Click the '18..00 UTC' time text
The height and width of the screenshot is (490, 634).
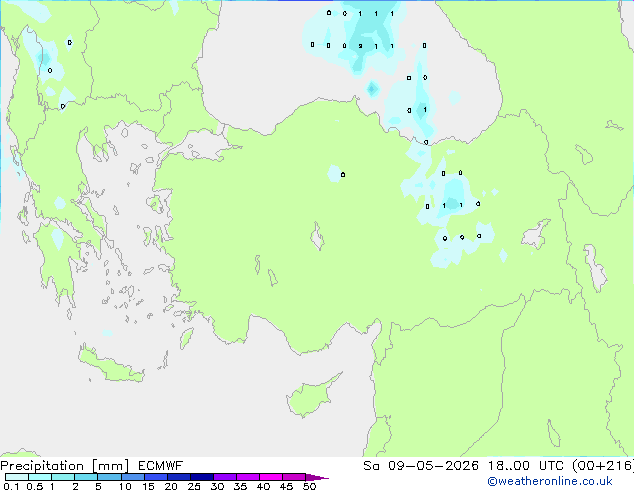(526, 466)
